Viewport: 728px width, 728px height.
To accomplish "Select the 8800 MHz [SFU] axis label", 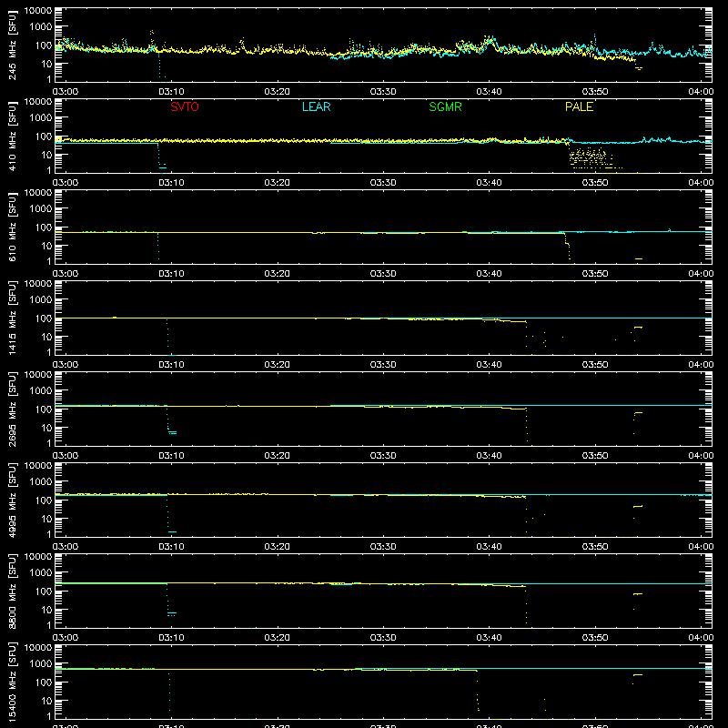I will 13,591.
